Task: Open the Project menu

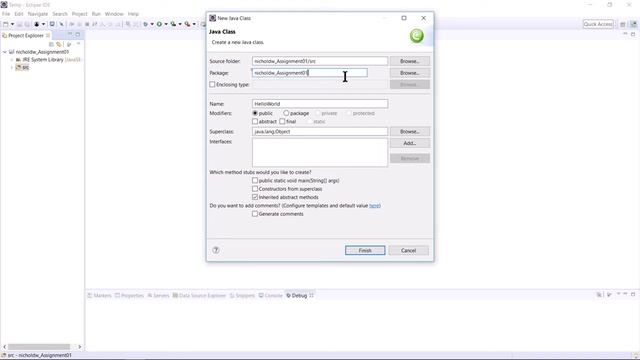Action: [80, 14]
